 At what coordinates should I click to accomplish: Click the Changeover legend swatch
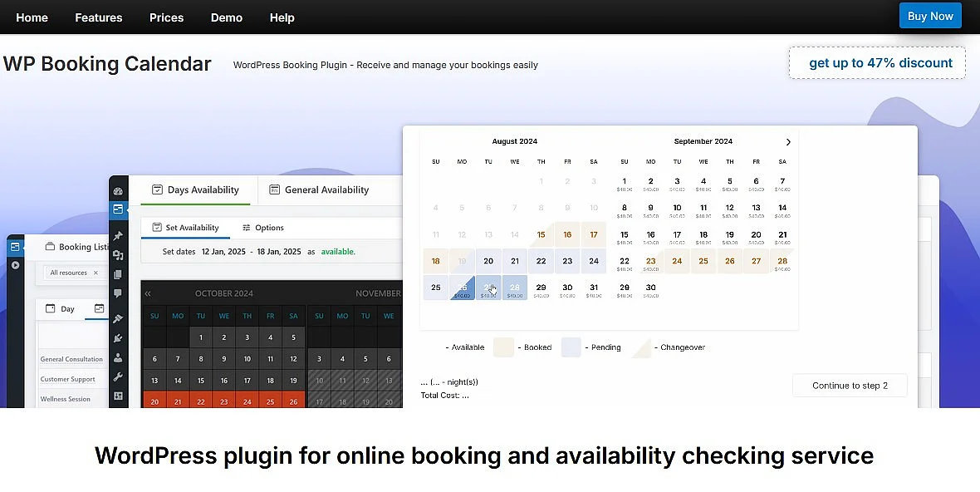[641, 347]
